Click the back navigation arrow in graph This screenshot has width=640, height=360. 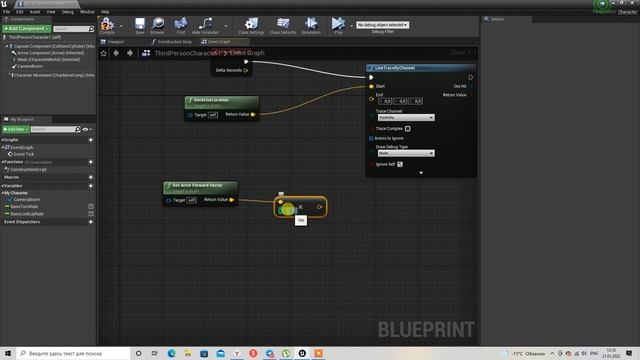[116, 53]
